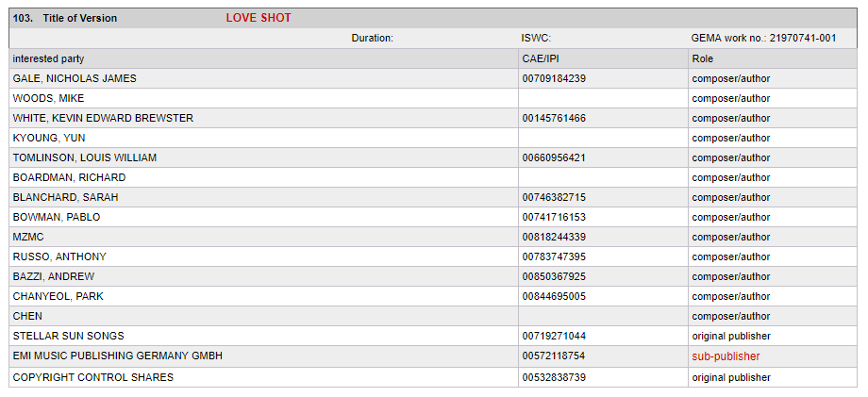The height and width of the screenshot is (397, 868).
Task: Click the CAE/IPI column header
Action: point(541,58)
